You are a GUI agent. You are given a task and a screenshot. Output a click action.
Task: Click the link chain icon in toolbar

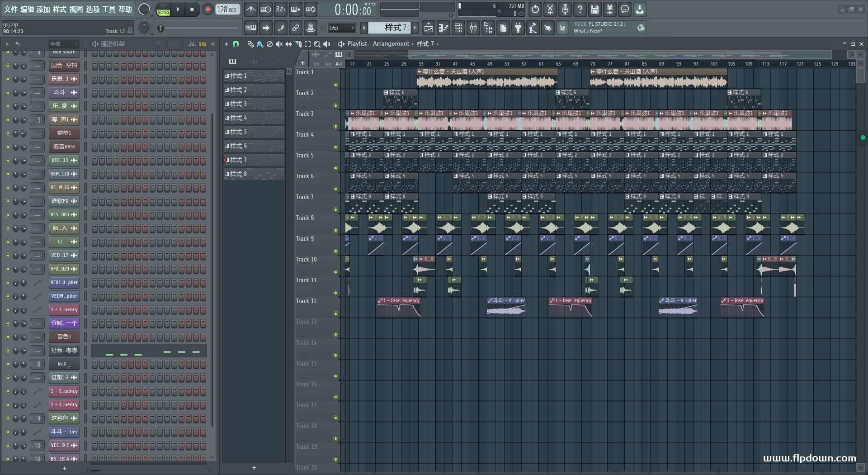(296, 28)
